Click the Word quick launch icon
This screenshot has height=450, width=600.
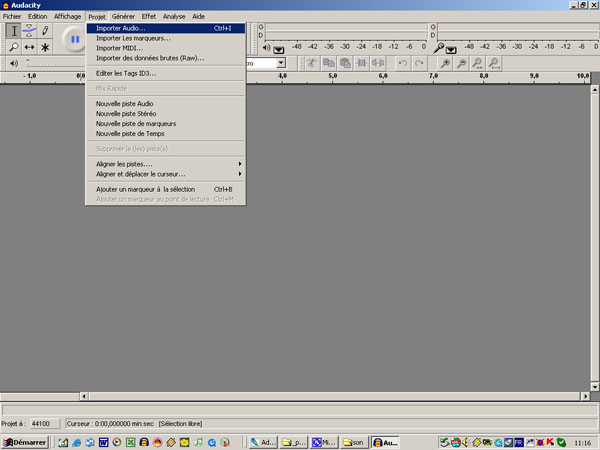[103, 442]
